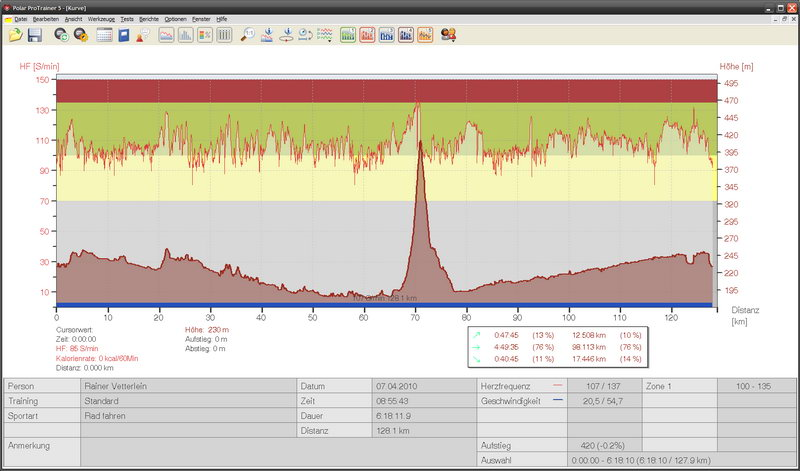800x471 pixels.
Task: Open the Datei menu
Action: click(20, 19)
